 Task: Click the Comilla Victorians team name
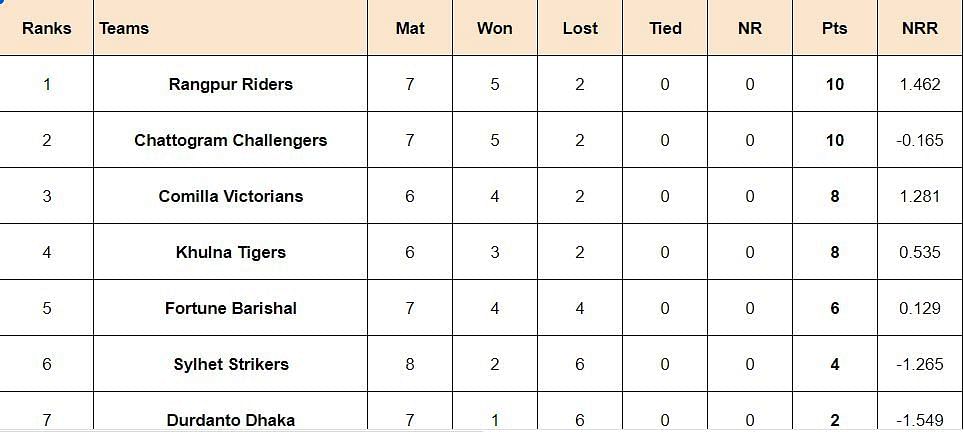coord(231,196)
